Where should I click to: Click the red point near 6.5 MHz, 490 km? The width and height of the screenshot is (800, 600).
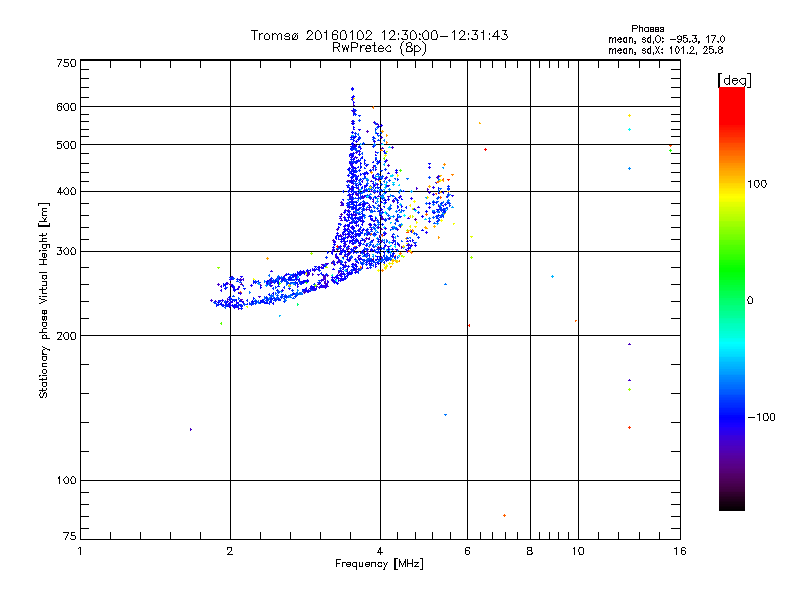coord(485,149)
